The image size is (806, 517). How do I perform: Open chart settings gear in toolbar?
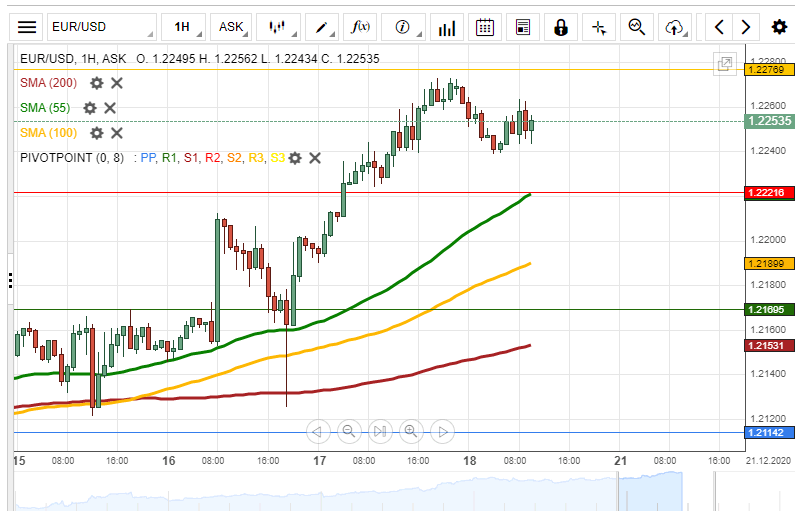pos(779,27)
